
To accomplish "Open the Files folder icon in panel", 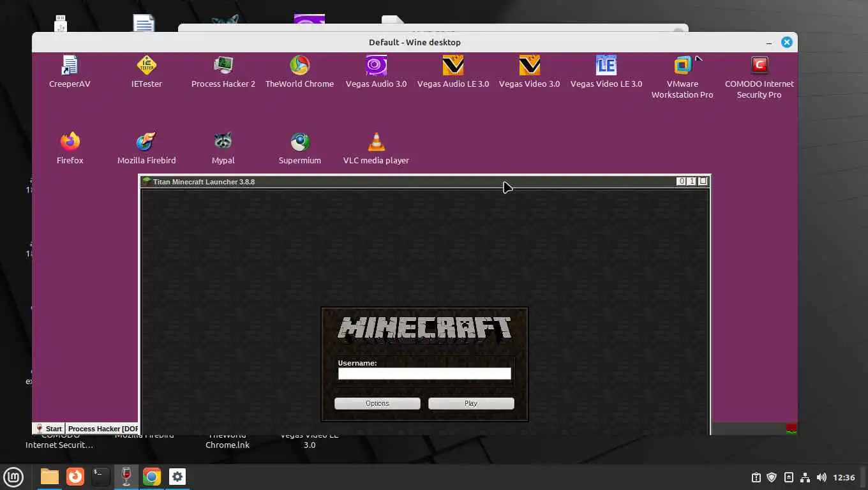I will point(49,477).
